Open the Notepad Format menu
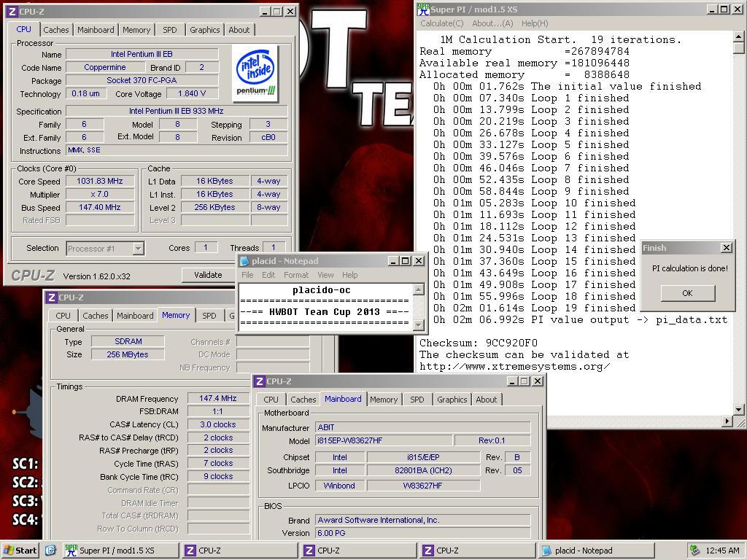Image resolution: width=747 pixels, height=560 pixels. (x=296, y=275)
